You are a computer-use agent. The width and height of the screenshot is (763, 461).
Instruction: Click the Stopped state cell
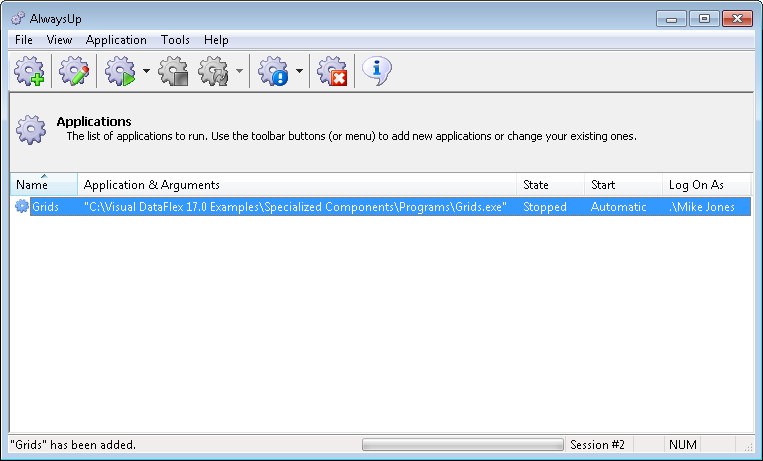(545, 207)
